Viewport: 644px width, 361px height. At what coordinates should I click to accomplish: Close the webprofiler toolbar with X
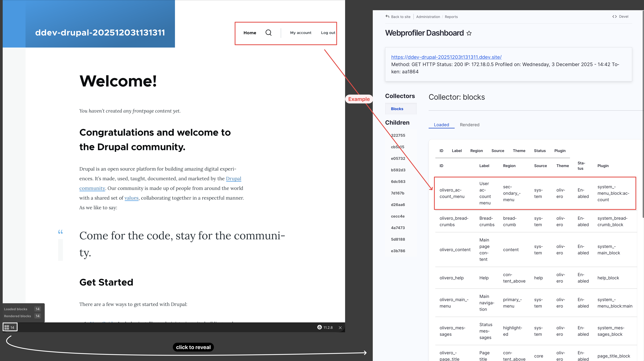click(340, 328)
